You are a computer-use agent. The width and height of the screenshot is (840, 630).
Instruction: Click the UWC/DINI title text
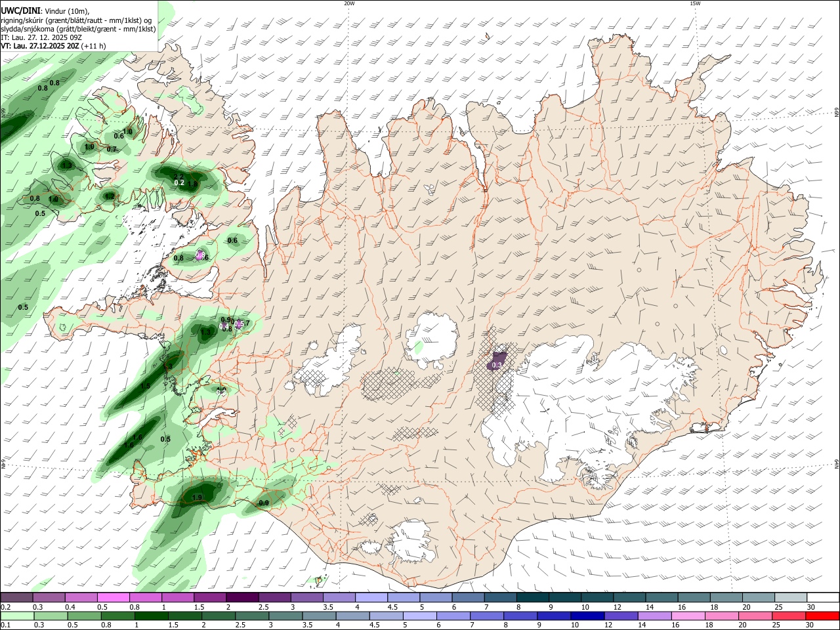21,10
